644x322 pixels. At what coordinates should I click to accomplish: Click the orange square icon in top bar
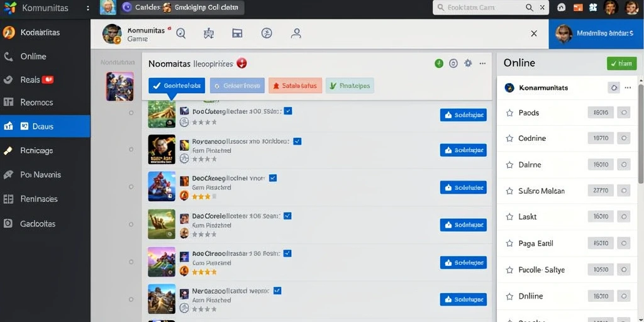[x=578, y=8]
